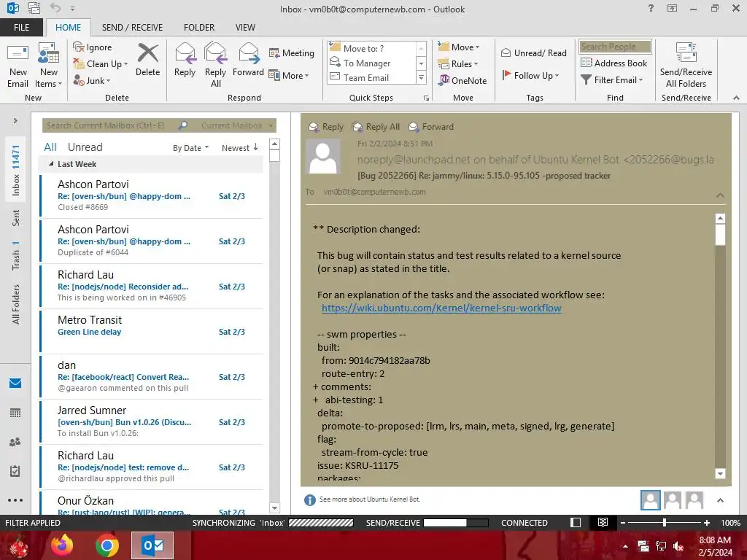Send/Receive All Folders
Image resolution: width=747 pixels, height=560 pixels.
pos(686,65)
